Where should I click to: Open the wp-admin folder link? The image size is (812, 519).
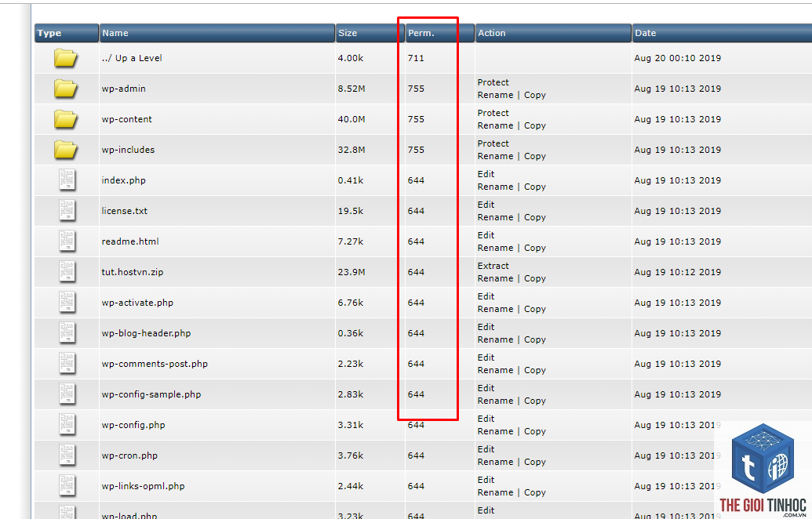[x=124, y=89]
